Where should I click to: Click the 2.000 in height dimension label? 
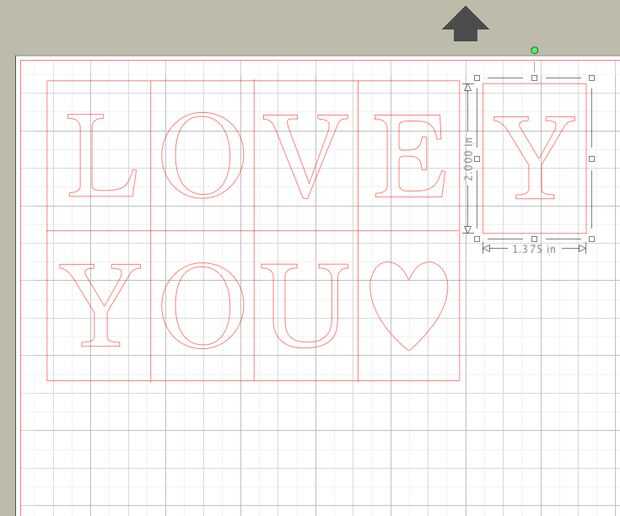[469, 159]
